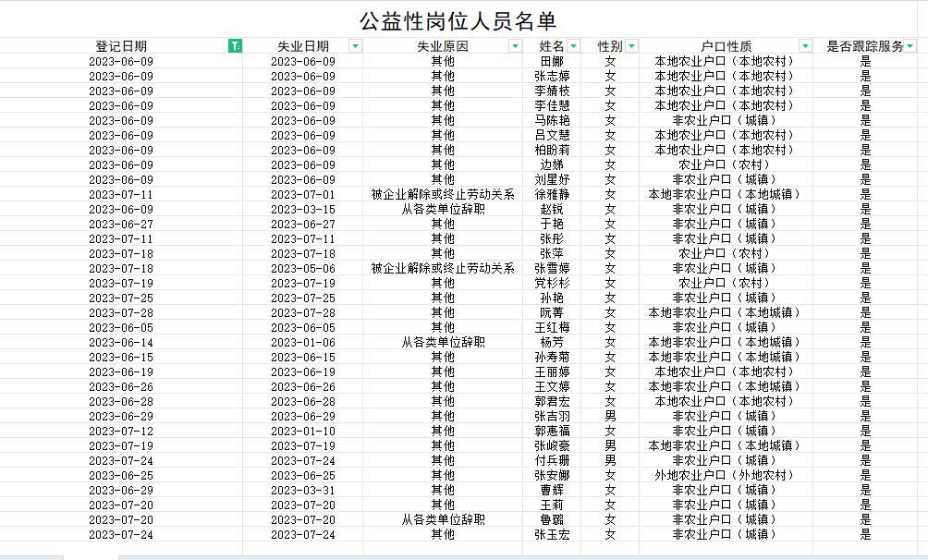Select 登记日期 2023-06-05 in 王红梅's row
Viewport: 928px width, 560px height.
click(x=121, y=328)
